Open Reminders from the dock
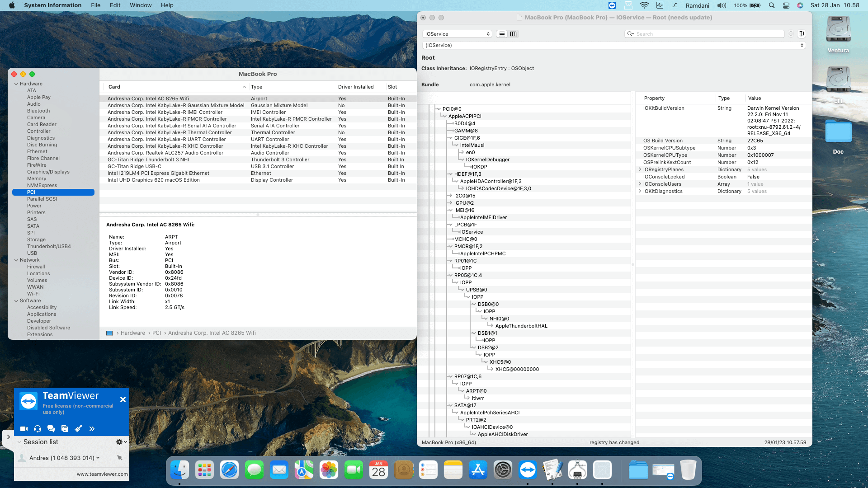 click(428, 470)
